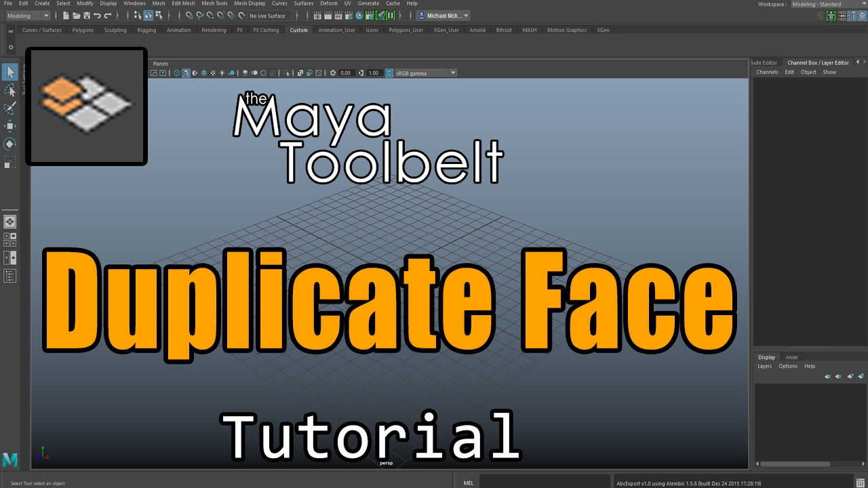Open the Layers menu in Layer Editor

pyautogui.click(x=764, y=366)
